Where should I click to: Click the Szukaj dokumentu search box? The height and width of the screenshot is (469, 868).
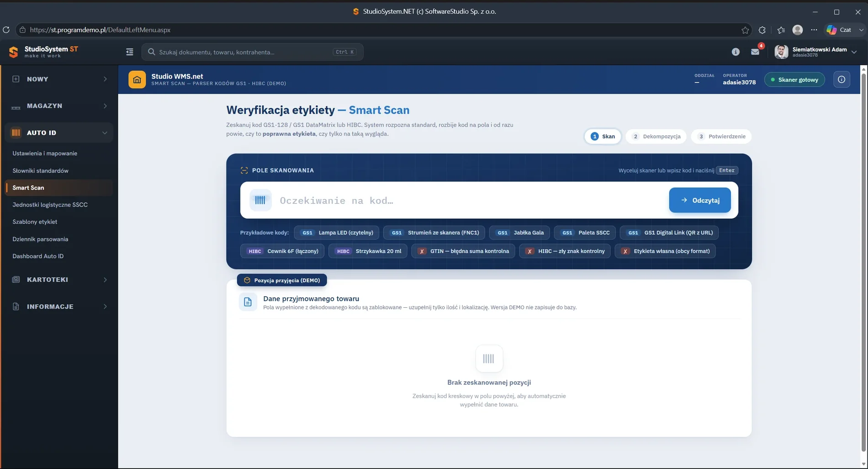pos(252,52)
